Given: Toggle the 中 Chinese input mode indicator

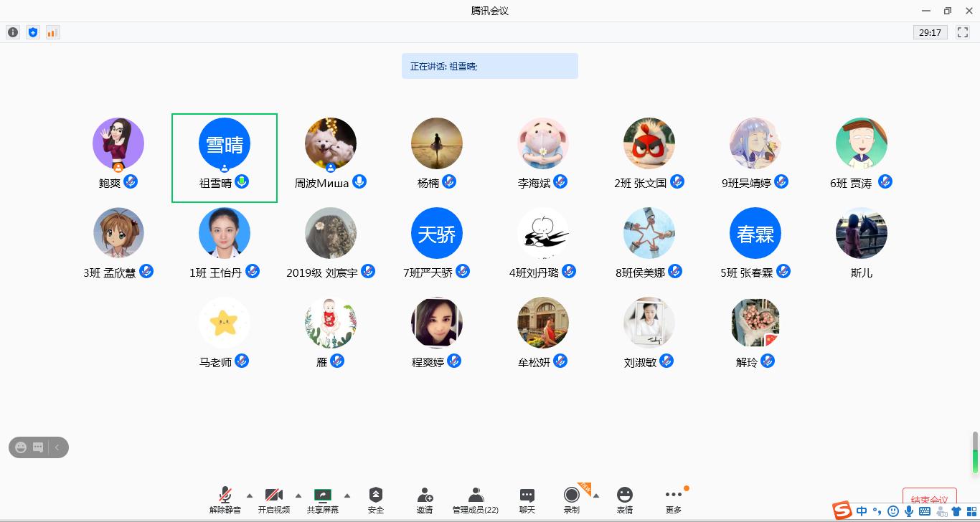Looking at the screenshot, I should [x=862, y=512].
